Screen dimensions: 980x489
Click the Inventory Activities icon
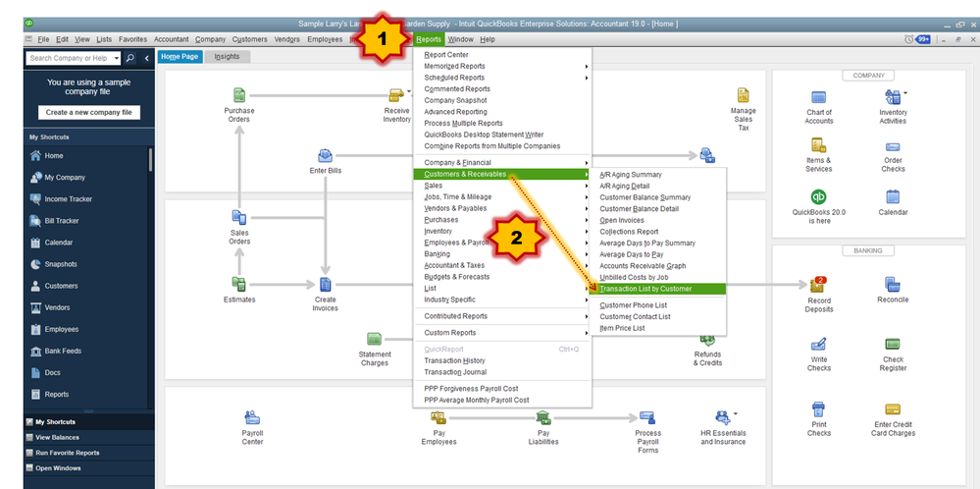[892, 97]
